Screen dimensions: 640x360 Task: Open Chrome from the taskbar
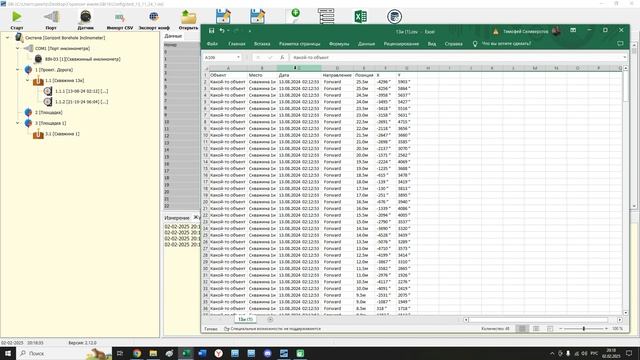[137, 353]
